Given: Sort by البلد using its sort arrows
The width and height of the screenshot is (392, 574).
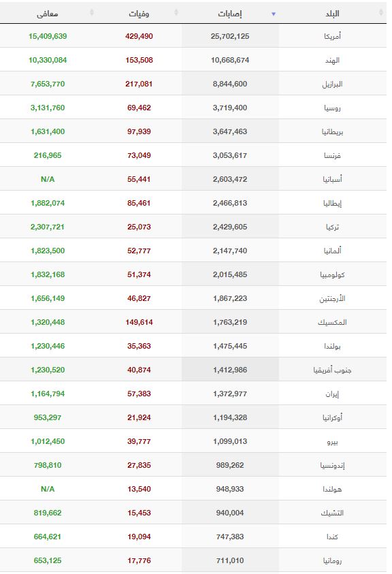Looking at the screenshot, I should click(381, 12).
